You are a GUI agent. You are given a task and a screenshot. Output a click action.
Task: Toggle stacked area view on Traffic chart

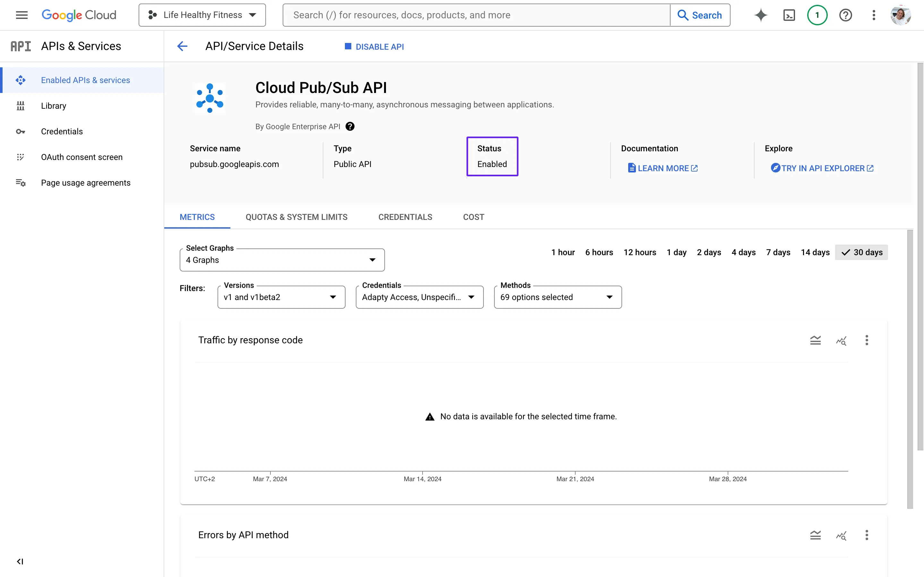coord(816,340)
